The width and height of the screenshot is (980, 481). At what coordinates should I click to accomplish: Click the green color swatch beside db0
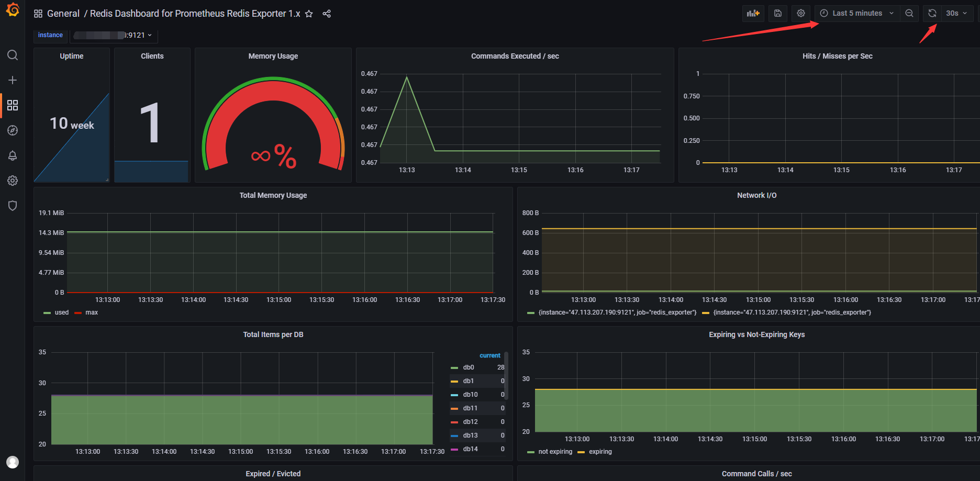point(453,367)
